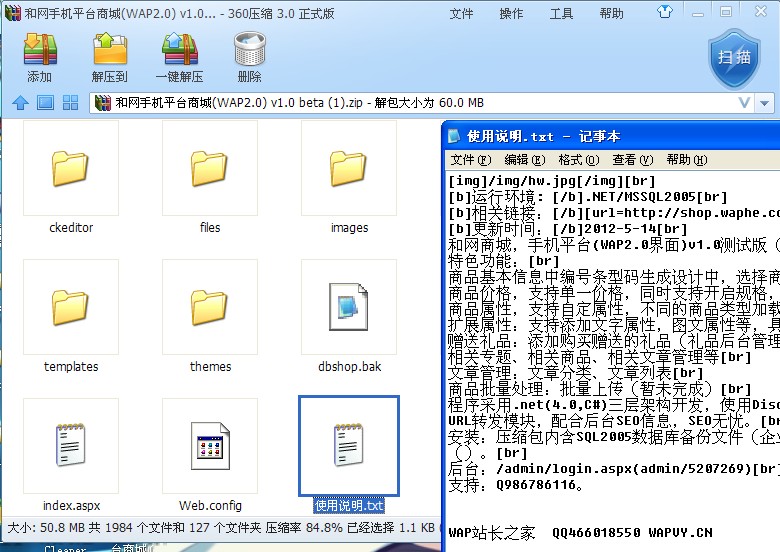Select the dbshop.bak file icon
The height and width of the screenshot is (552, 780).
point(349,307)
